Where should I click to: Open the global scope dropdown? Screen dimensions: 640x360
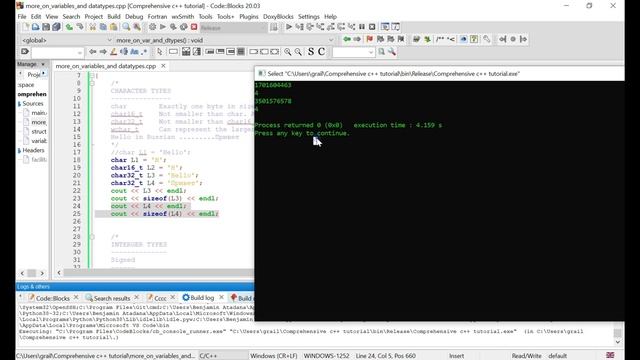pyautogui.click(x=109, y=40)
